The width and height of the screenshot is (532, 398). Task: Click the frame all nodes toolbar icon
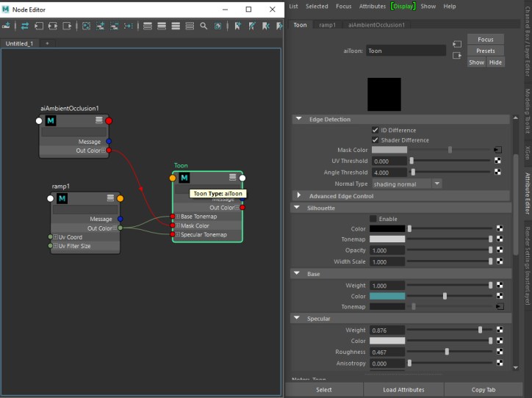point(86,26)
